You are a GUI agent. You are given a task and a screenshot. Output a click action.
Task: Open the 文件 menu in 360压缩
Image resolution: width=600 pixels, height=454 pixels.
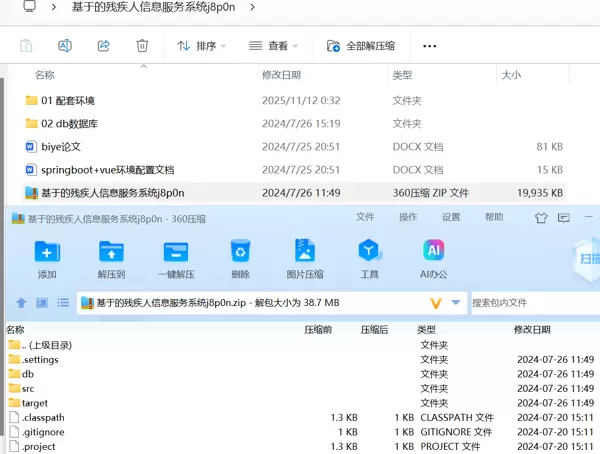[x=365, y=217]
